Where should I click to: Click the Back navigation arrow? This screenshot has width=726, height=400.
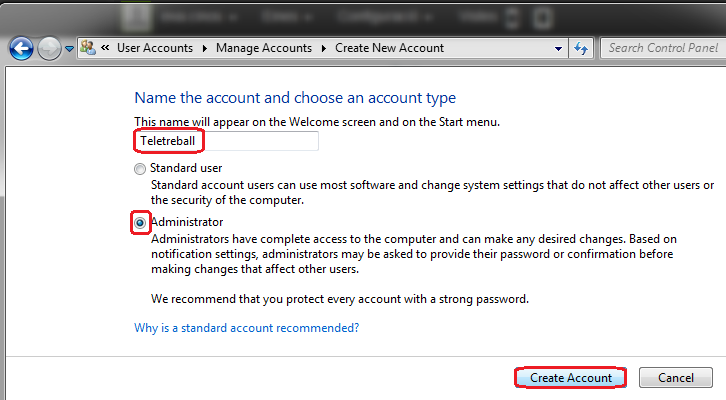point(22,48)
